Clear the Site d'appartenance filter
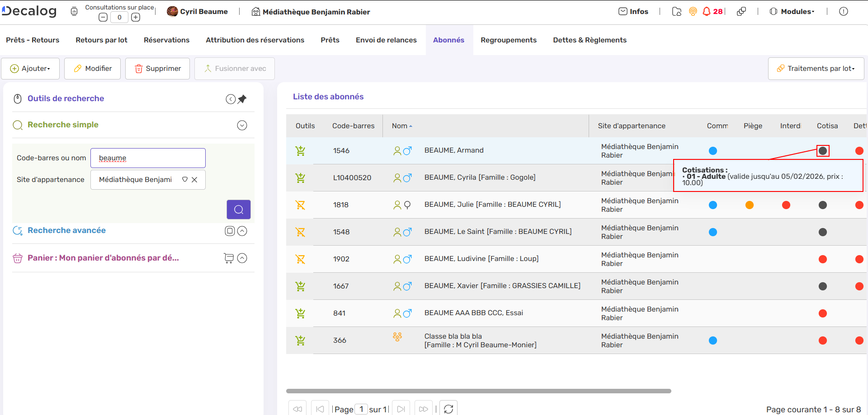The width and height of the screenshot is (868, 415). (194, 180)
